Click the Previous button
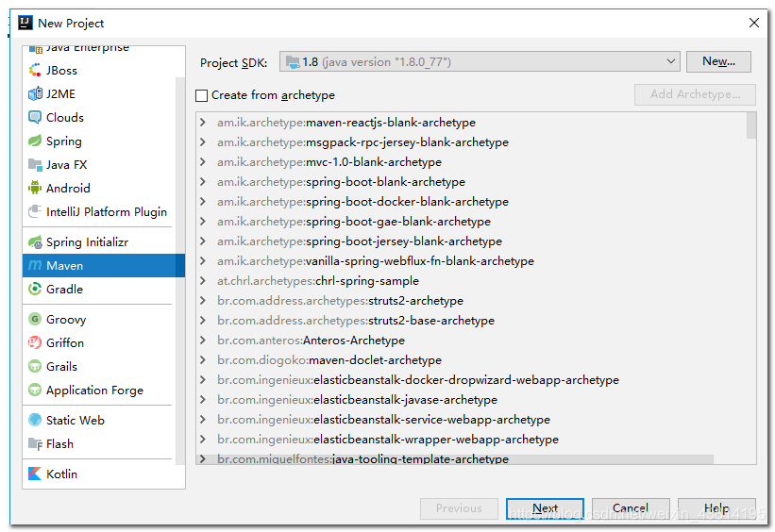Screen dimensions: 775x532 [x=459, y=508]
